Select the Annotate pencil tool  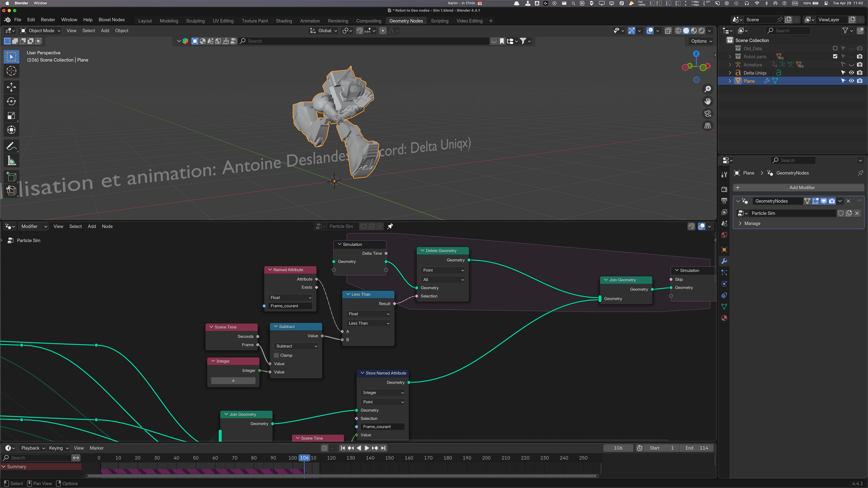click(x=11, y=146)
